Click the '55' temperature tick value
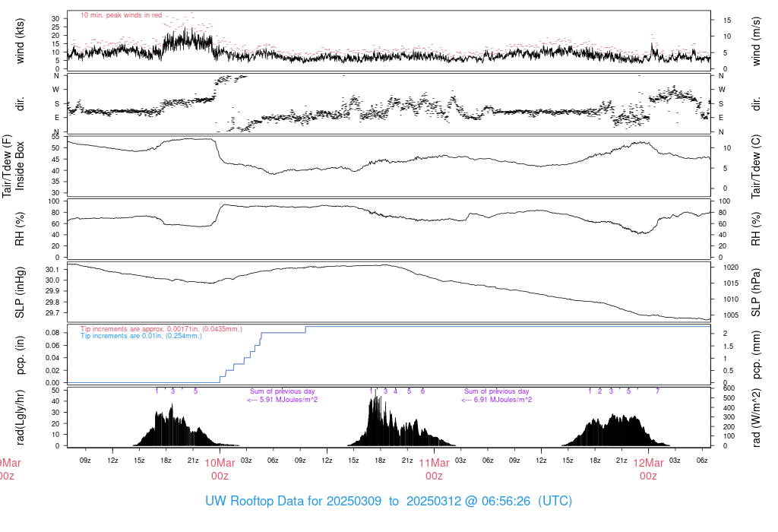The width and height of the screenshot is (778, 532). (x=55, y=137)
